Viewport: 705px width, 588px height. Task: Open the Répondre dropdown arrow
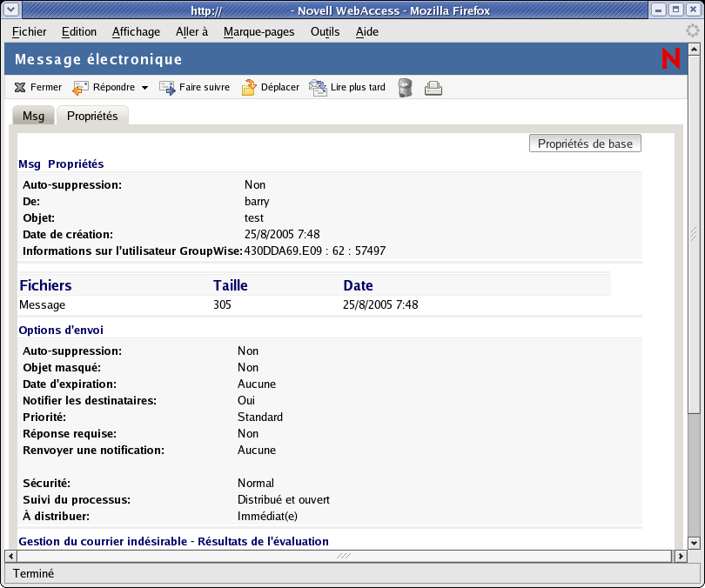click(x=144, y=88)
